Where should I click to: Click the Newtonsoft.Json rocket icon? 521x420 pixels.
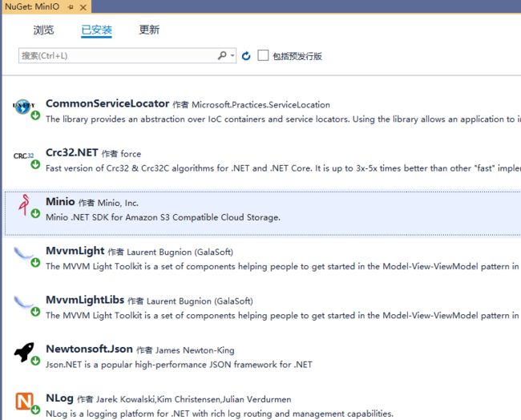click(24, 352)
